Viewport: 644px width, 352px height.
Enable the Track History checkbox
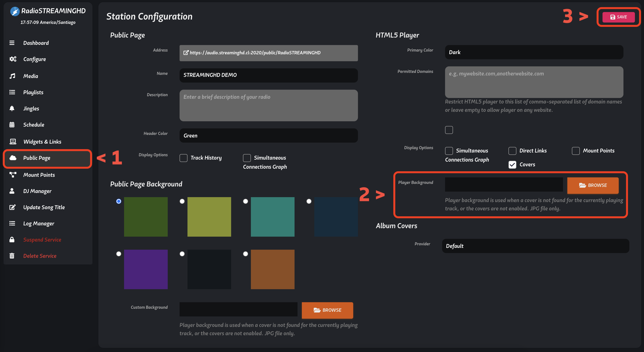183,158
